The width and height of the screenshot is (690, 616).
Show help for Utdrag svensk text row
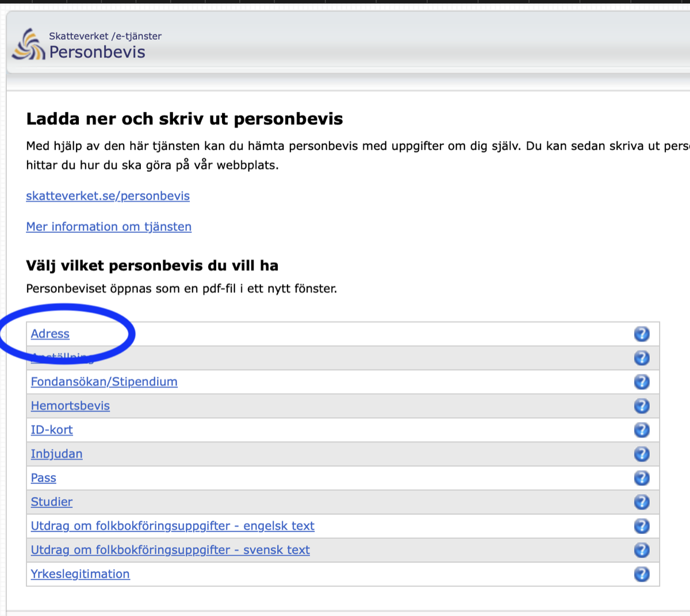coord(642,550)
